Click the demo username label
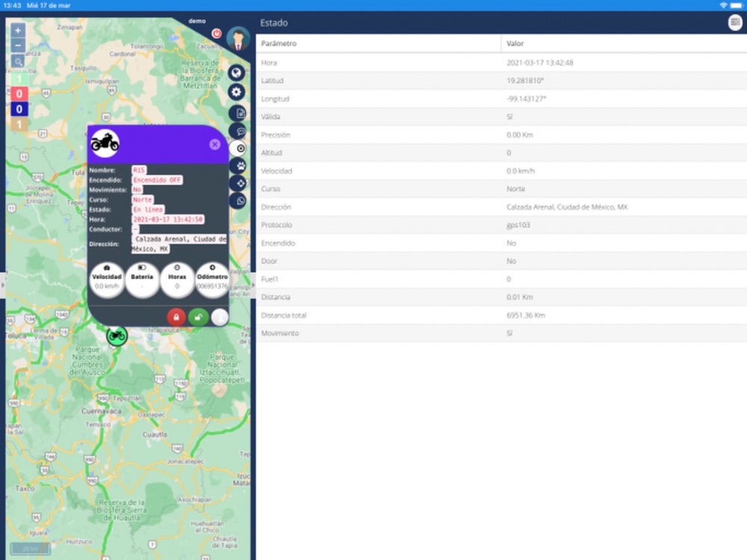Viewport: 747px width, 560px height. point(196,21)
